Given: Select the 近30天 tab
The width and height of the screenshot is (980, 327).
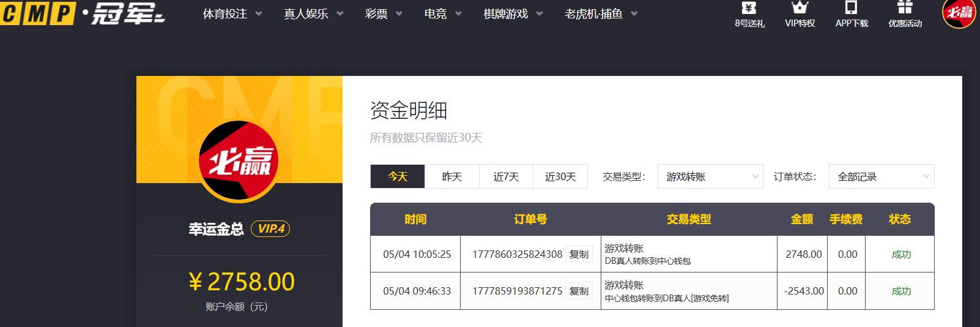Looking at the screenshot, I should [560, 176].
